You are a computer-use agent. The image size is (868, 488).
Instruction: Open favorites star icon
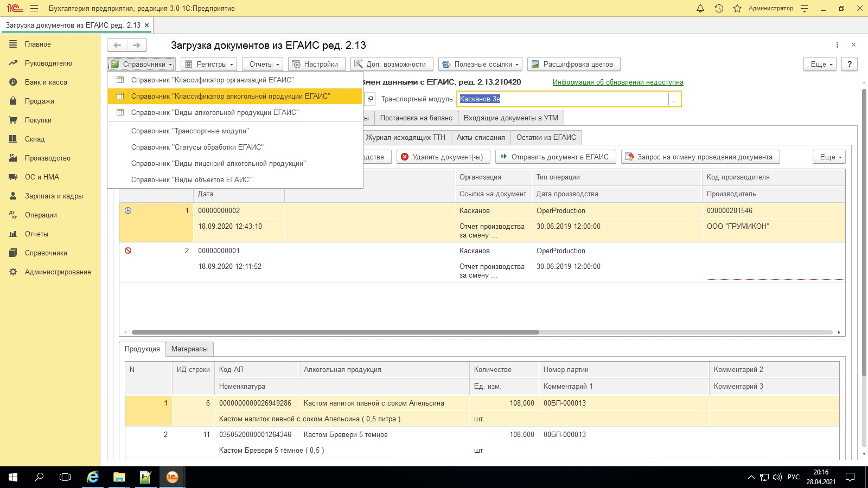[737, 8]
